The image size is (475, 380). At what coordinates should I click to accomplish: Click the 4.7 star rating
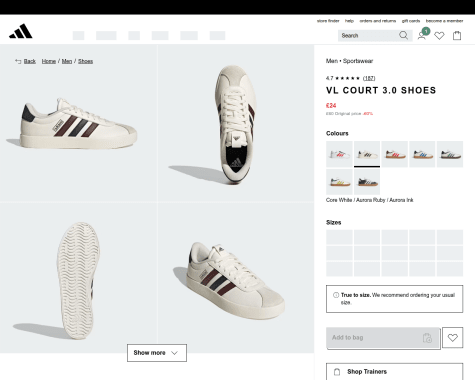343,78
